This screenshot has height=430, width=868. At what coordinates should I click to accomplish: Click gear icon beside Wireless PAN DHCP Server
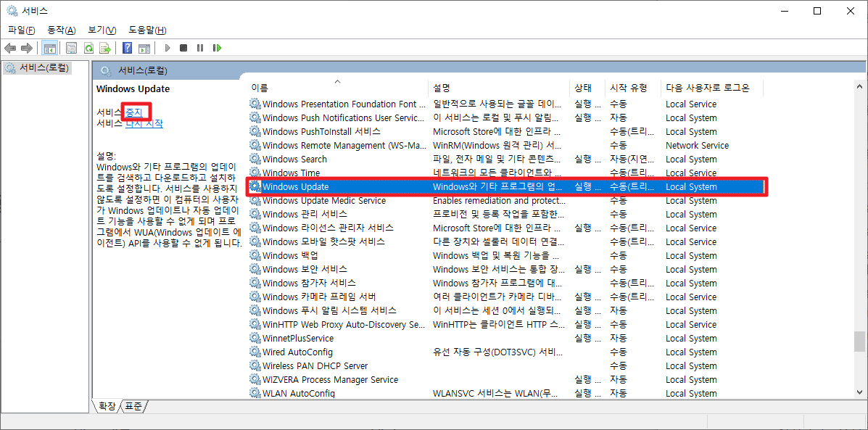click(255, 365)
